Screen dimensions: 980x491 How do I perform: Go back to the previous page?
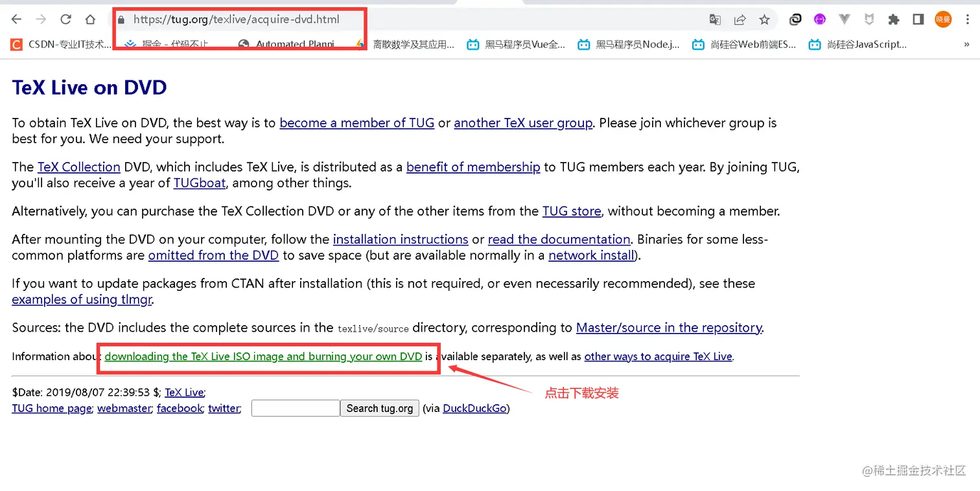click(17, 19)
